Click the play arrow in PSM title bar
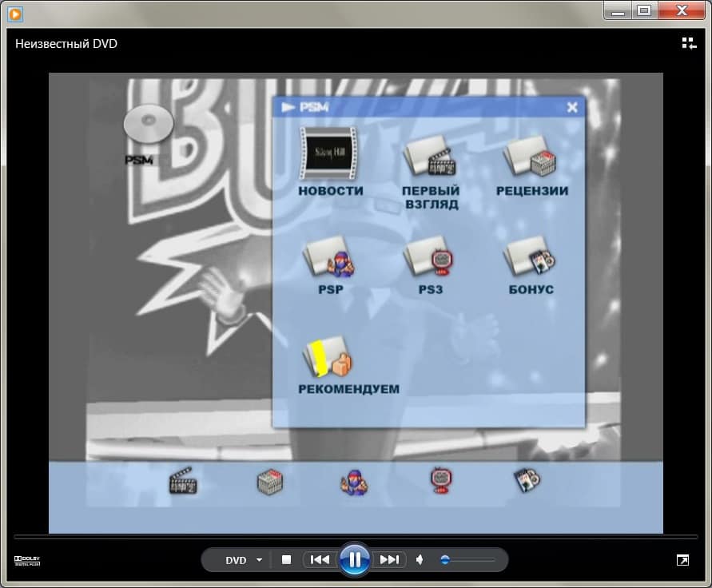The height and width of the screenshot is (588, 712). pyautogui.click(x=288, y=107)
